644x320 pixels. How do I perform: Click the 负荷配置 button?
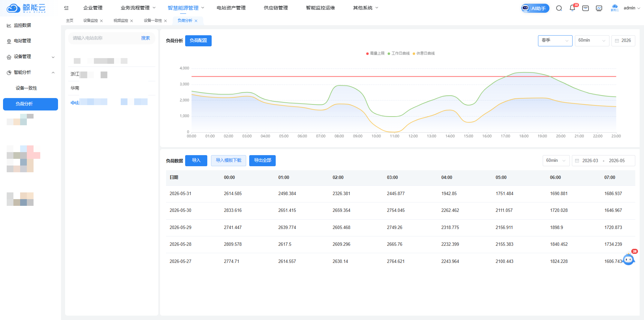(x=198, y=41)
